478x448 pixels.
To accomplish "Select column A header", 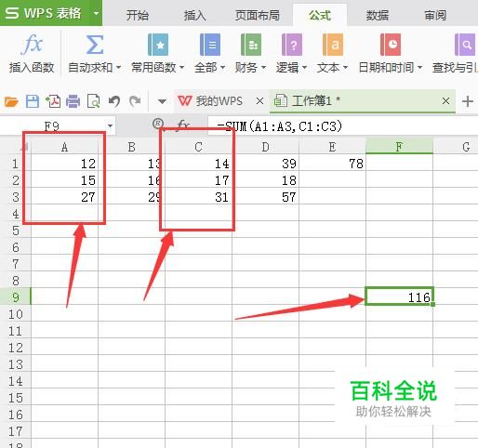I will (x=64, y=147).
